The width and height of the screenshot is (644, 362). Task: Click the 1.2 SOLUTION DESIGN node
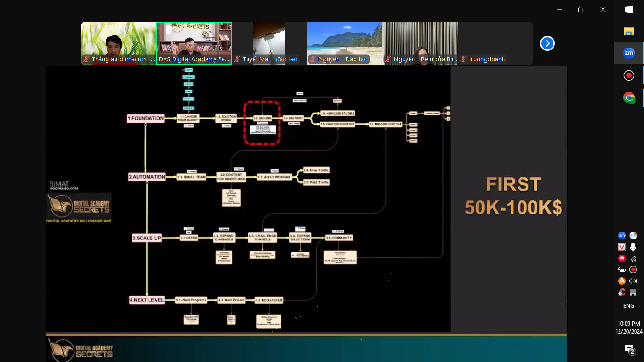(226, 118)
